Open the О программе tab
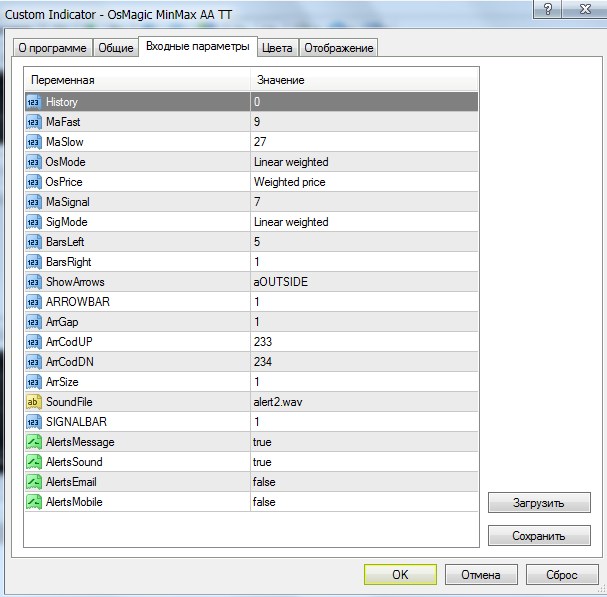Screen dimensions: 607x597 point(52,48)
